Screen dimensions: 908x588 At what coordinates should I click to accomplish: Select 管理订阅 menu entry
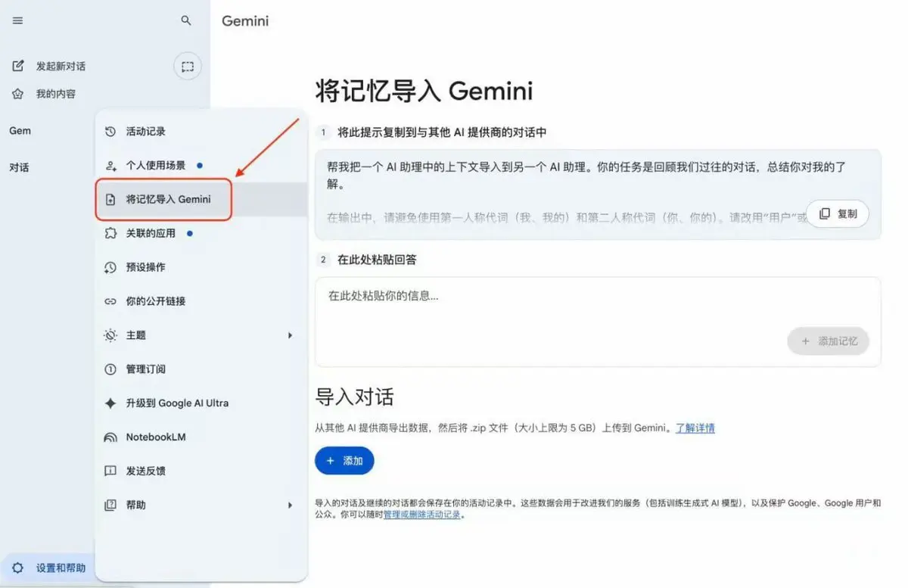pos(201,369)
